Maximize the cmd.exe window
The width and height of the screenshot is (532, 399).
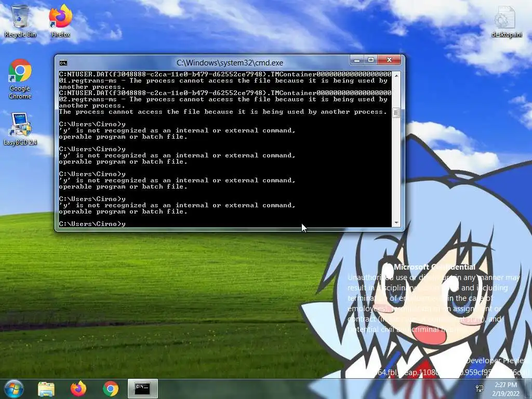[370, 60]
